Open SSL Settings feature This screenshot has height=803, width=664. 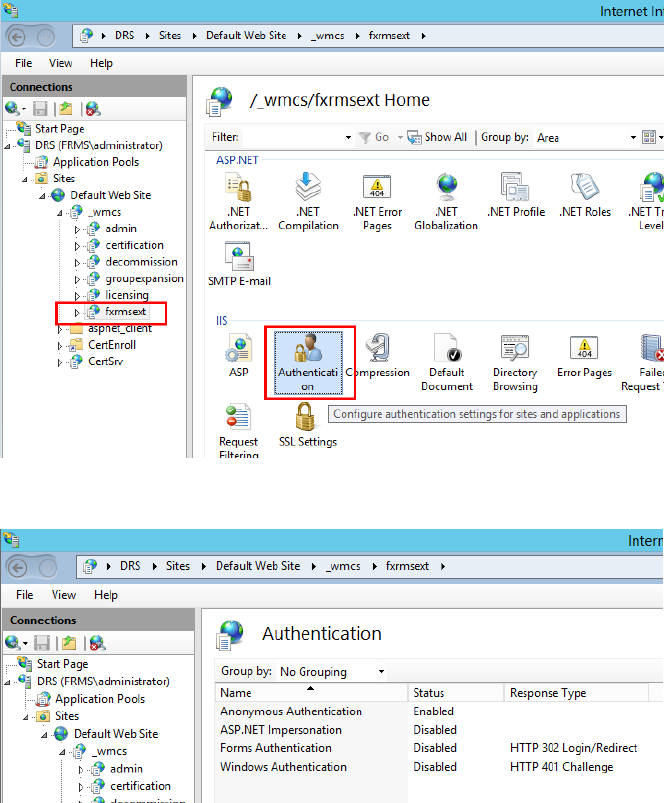[x=308, y=425]
